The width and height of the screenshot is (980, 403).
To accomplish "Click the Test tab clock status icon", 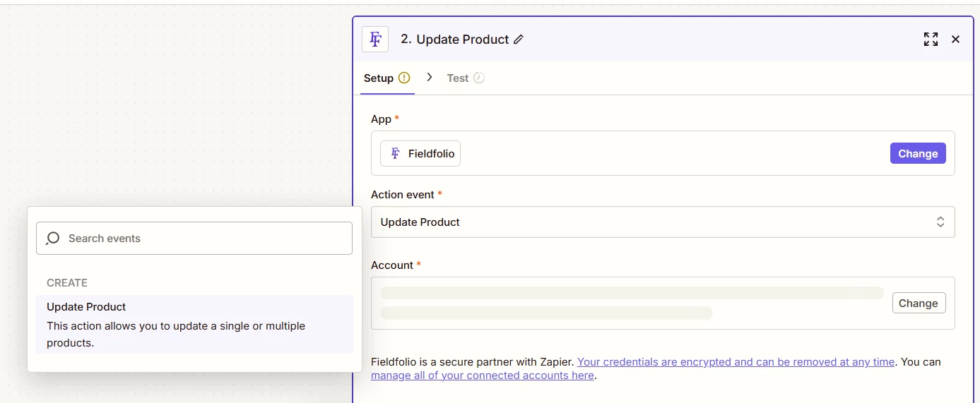I will pos(479,78).
